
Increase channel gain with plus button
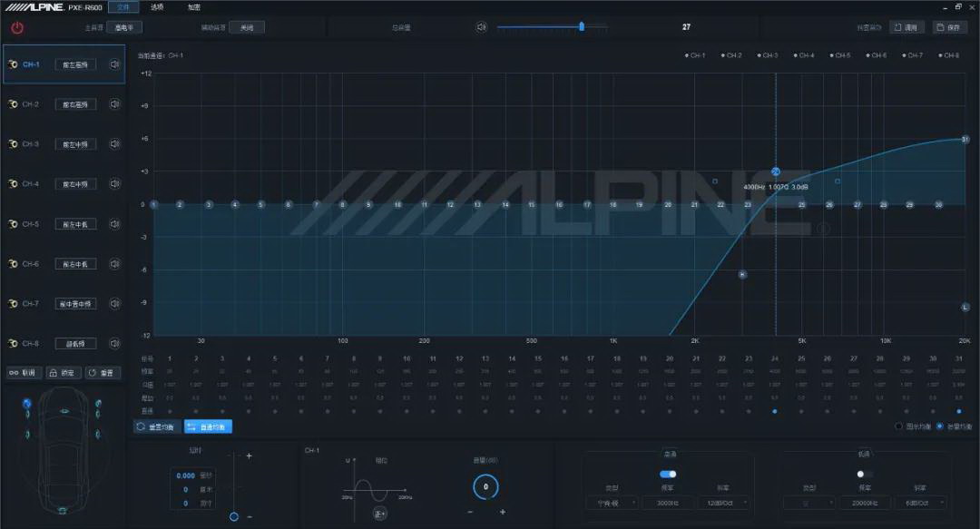[503, 512]
